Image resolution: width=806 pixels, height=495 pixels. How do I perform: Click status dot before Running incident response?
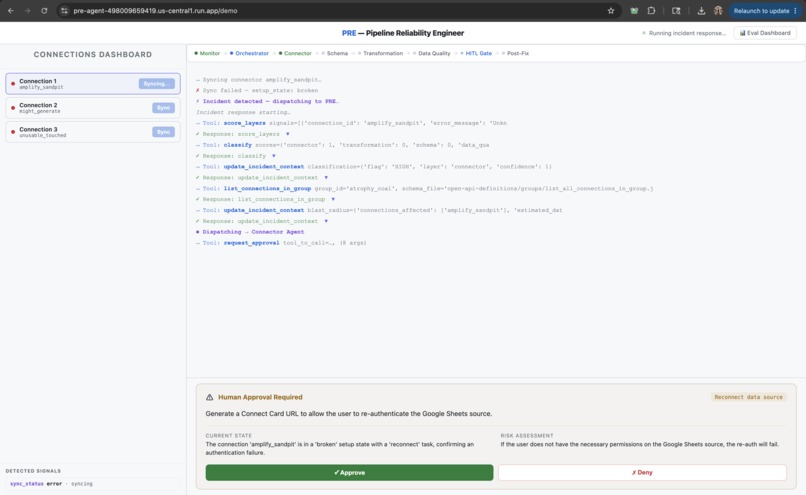point(644,33)
